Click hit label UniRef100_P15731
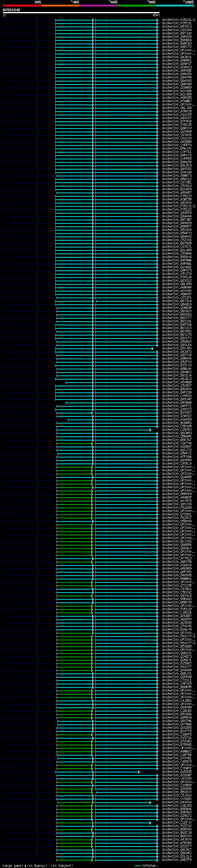The height and width of the screenshot is (868, 197). (x=177, y=738)
